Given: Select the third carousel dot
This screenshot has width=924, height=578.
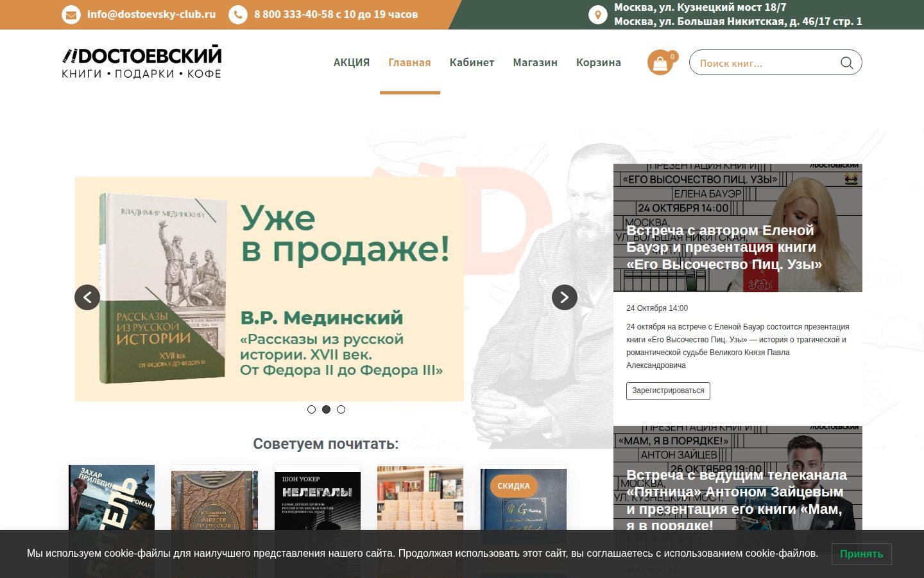Looking at the screenshot, I should click(341, 410).
